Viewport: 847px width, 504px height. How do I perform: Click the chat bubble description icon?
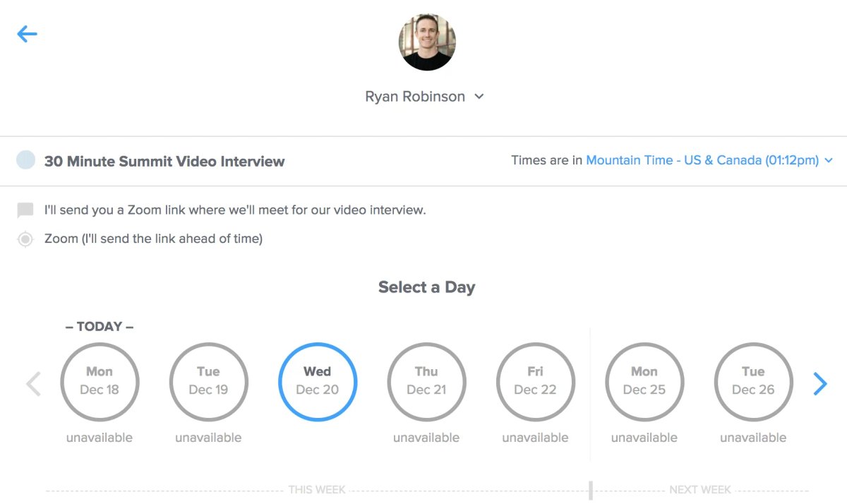click(x=25, y=210)
